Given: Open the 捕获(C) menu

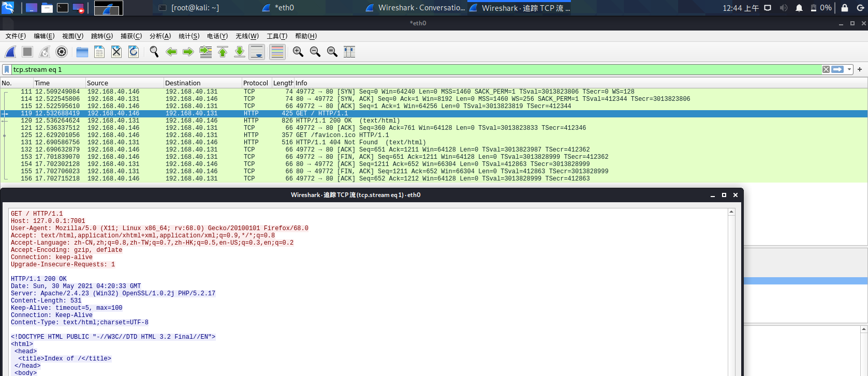Looking at the screenshot, I should click(x=131, y=36).
